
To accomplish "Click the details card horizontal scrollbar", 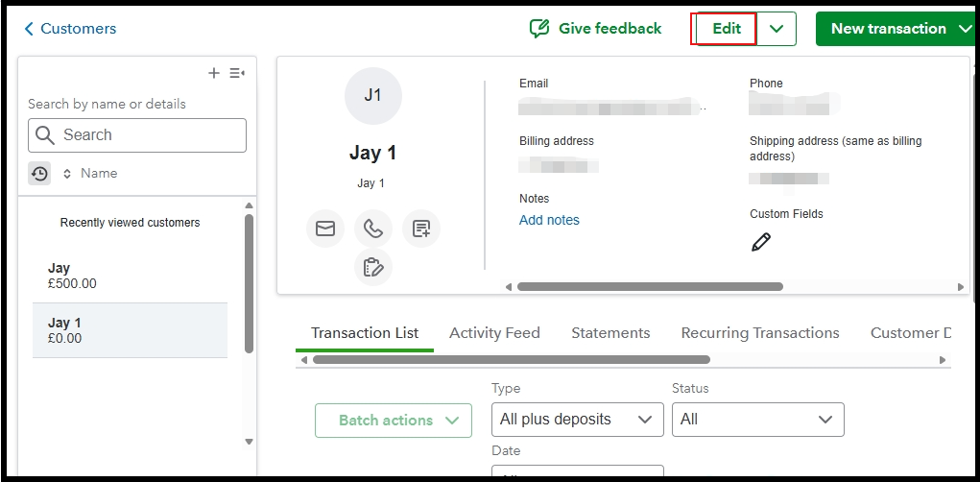I will point(650,287).
